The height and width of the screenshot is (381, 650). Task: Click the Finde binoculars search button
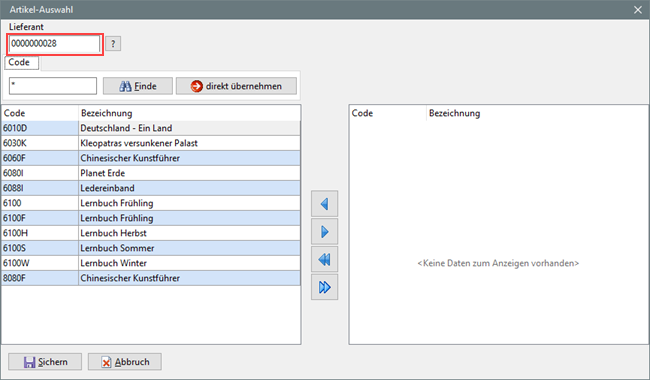[138, 86]
